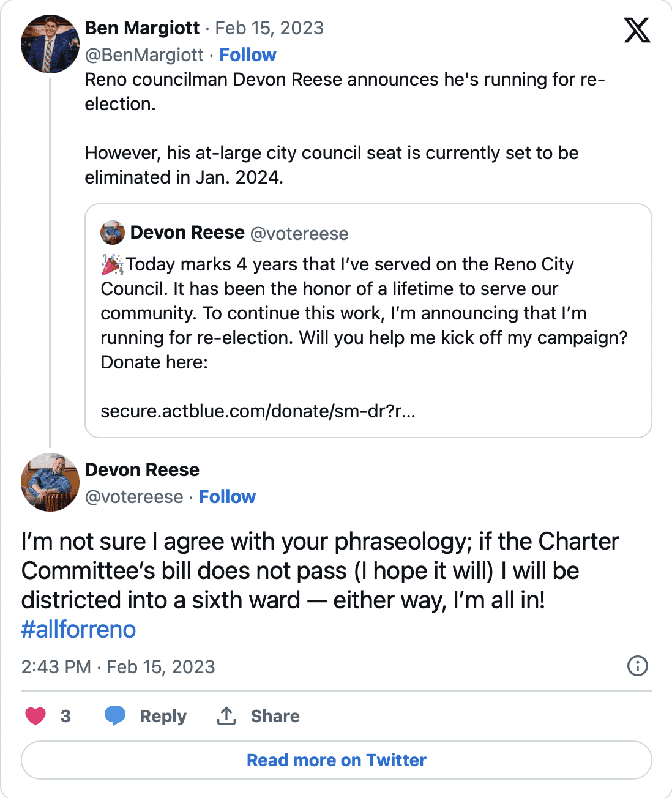672x798 pixels.
Task: Open the #allforreno hashtag
Action: coord(78,629)
